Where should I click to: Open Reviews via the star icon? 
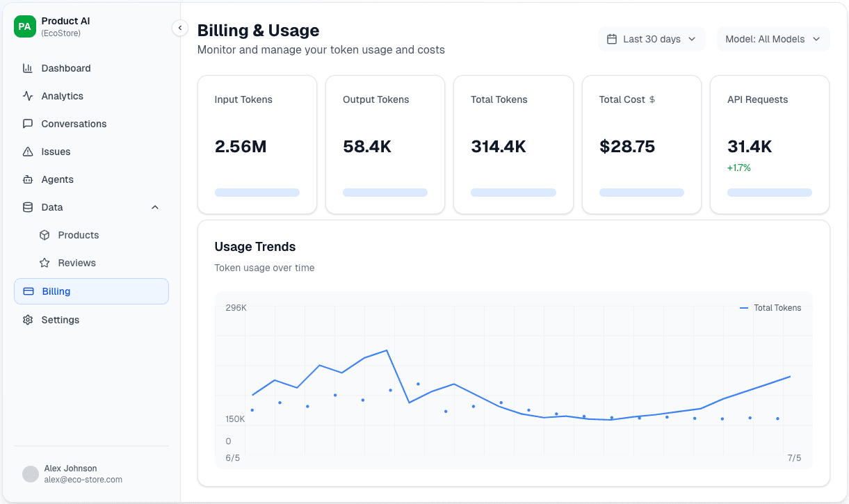coord(45,263)
